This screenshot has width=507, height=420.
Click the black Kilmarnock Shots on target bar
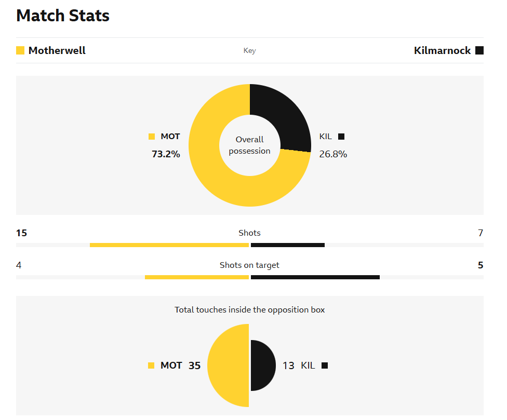[315, 277]
